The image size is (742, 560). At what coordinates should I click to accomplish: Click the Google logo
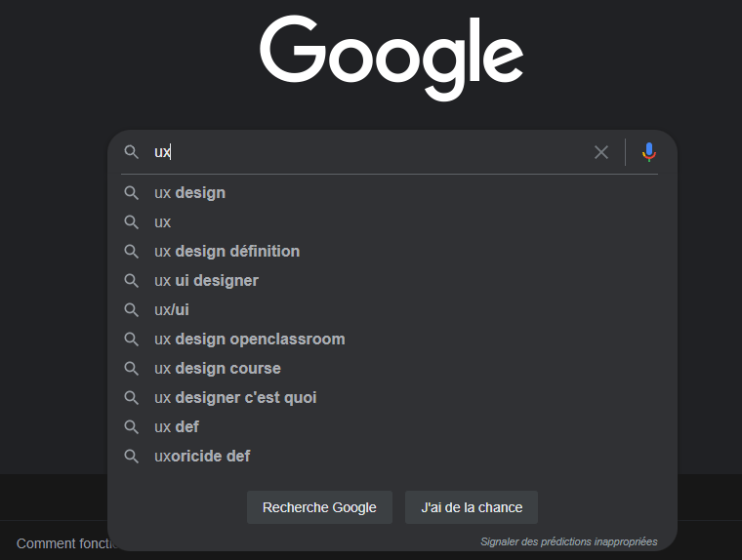(392, 59)
